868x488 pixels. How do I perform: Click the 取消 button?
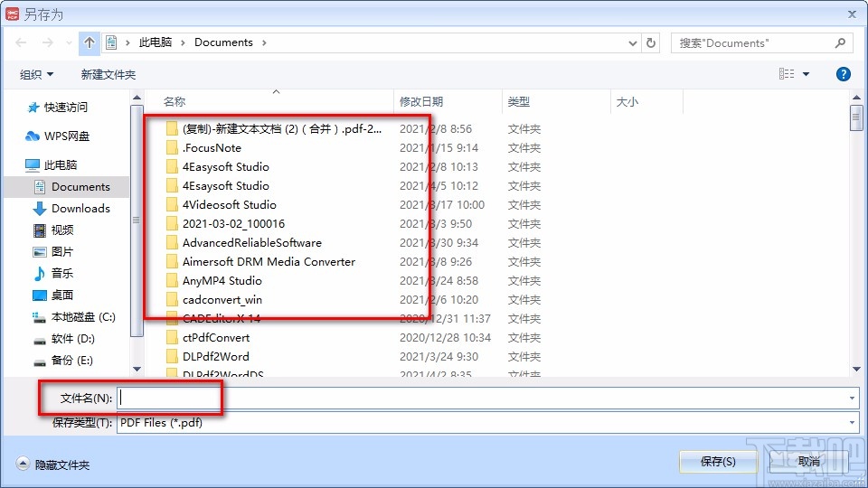pos(808,462)
